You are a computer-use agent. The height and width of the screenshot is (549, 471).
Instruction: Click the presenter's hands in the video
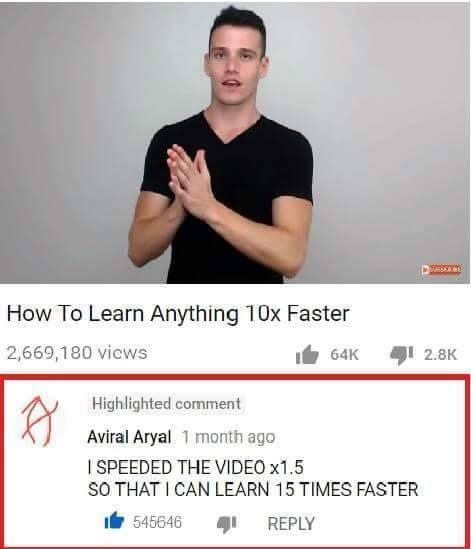coord(189,180)
